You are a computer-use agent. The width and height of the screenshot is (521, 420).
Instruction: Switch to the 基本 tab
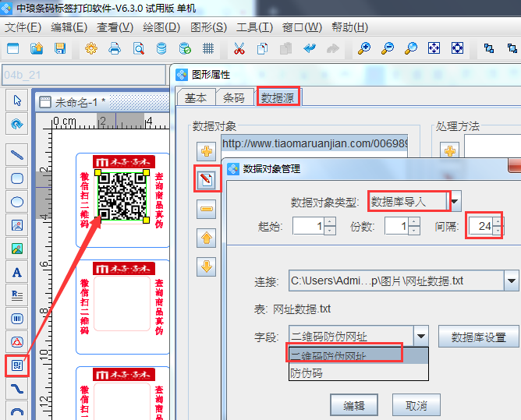click(x=196, y=98)
